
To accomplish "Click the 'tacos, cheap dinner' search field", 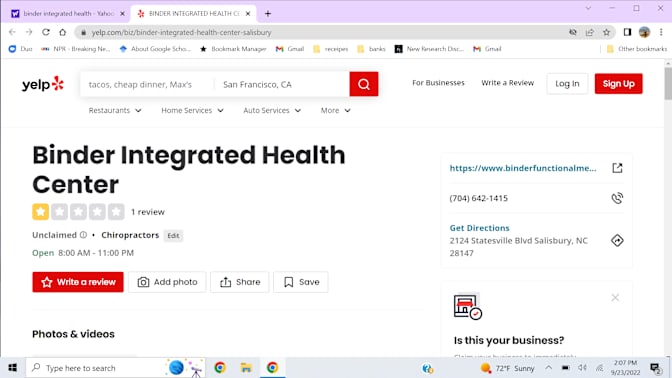I will point(147,84).
